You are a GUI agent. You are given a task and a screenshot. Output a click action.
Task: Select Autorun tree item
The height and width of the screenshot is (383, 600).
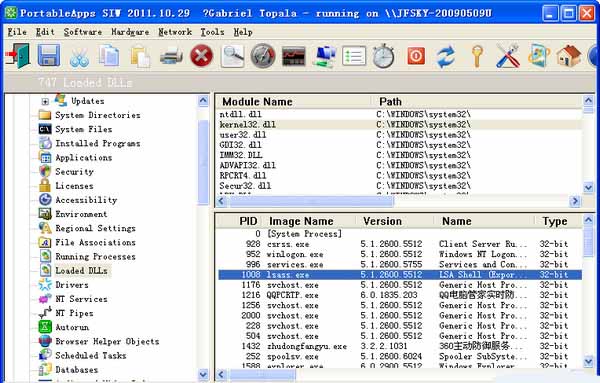click(72, 328)
